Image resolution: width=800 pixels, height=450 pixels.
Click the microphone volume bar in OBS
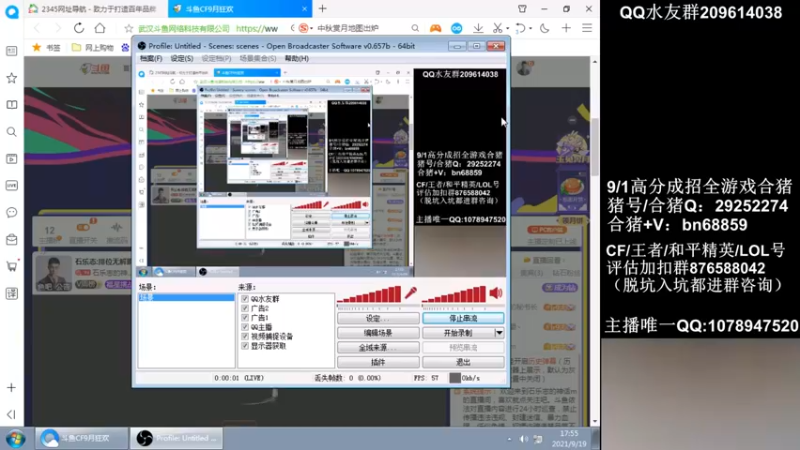tap(369, 294)
